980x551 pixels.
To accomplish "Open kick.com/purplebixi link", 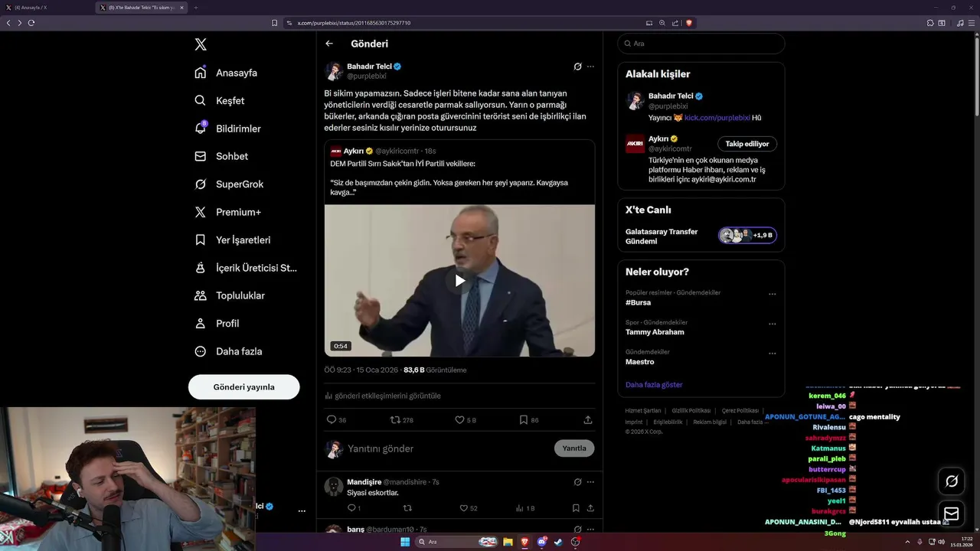I will [x=717, y=118].
